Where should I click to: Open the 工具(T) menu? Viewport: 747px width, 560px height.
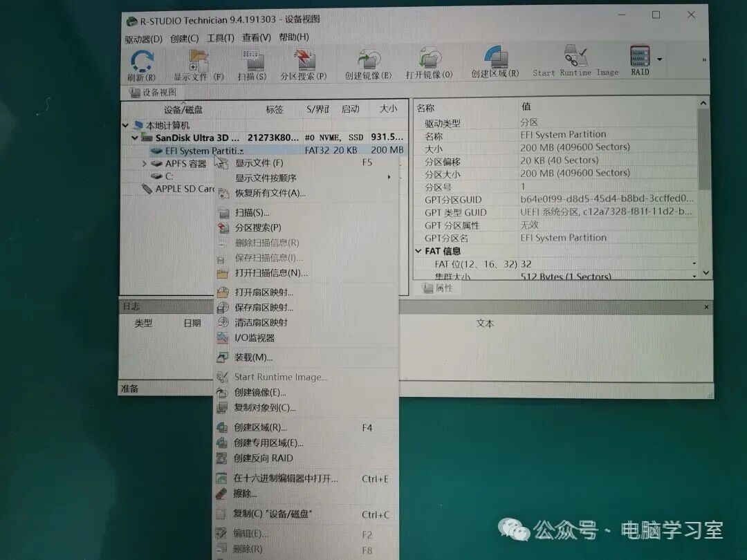[x=221, y=38]
